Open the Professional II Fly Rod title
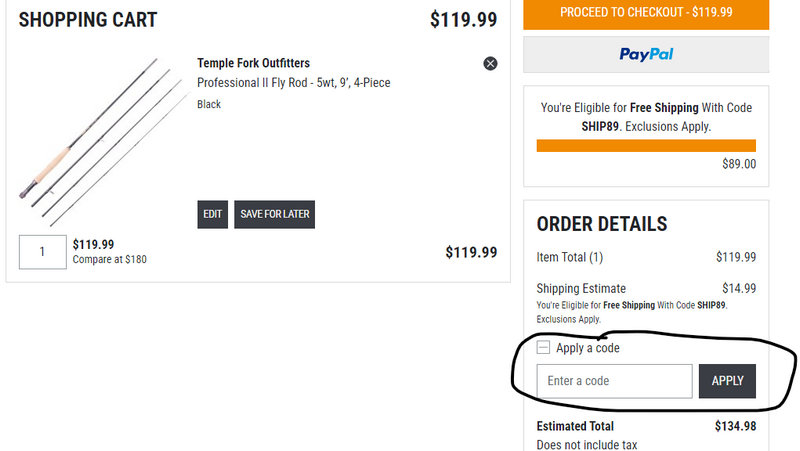Viewport: 800px width, 451px height. [x=293, y=83]
